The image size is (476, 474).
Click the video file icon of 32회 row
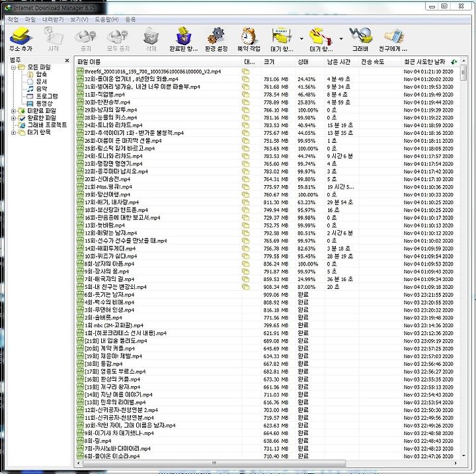[80, 79]
